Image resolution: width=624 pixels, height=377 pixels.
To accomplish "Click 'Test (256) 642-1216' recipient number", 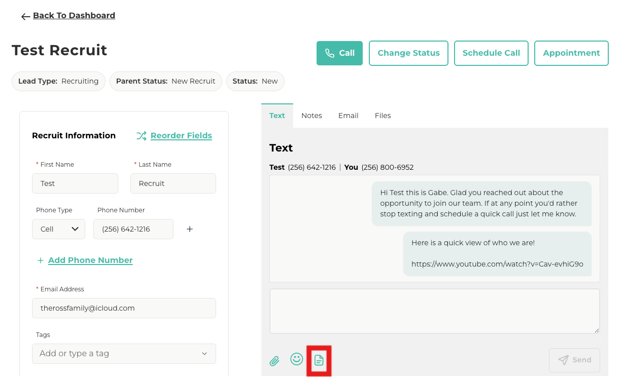I will (x=302, y=167).
